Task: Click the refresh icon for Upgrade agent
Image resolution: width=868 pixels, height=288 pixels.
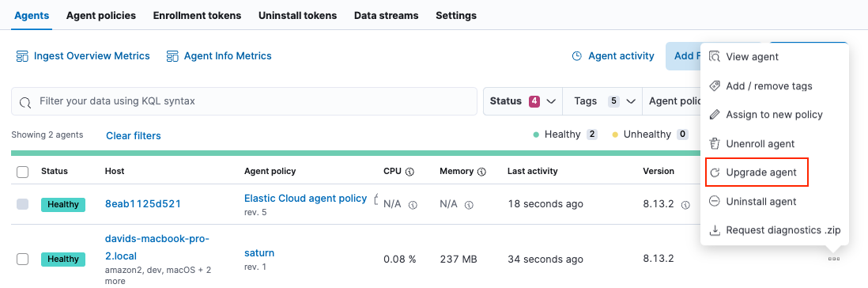Action: click(715, 172)
